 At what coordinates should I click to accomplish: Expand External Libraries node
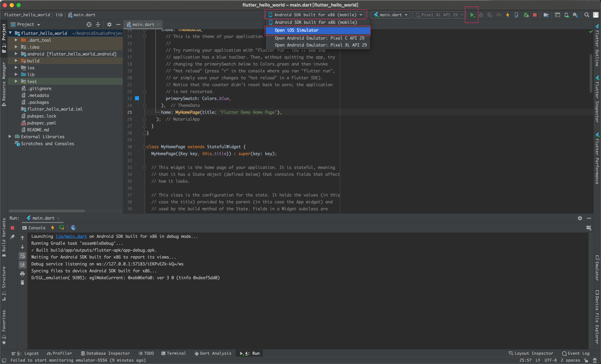click(x=10, y=137)
